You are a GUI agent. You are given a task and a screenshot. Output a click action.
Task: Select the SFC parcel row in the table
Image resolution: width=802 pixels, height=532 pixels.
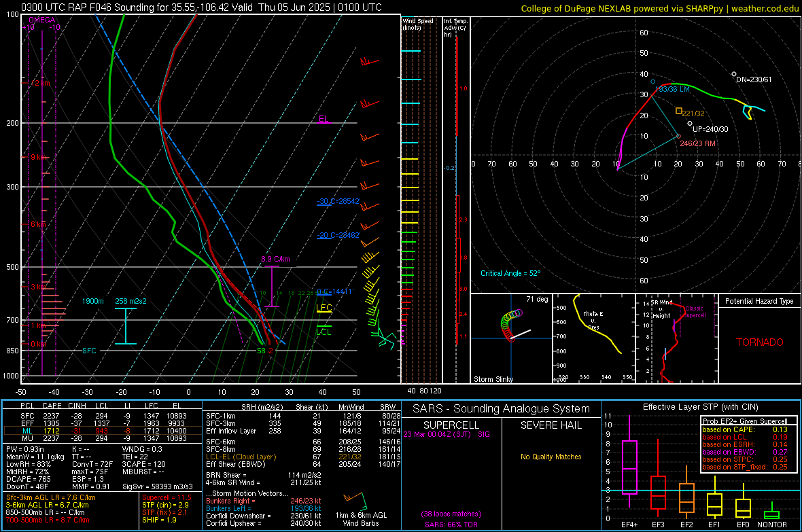tap(103, 416)
